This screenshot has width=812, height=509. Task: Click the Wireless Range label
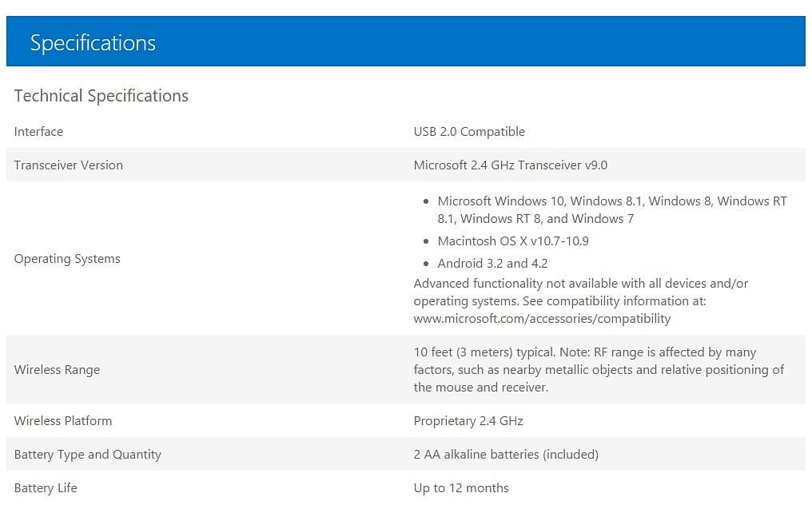[x=57, y=370]
